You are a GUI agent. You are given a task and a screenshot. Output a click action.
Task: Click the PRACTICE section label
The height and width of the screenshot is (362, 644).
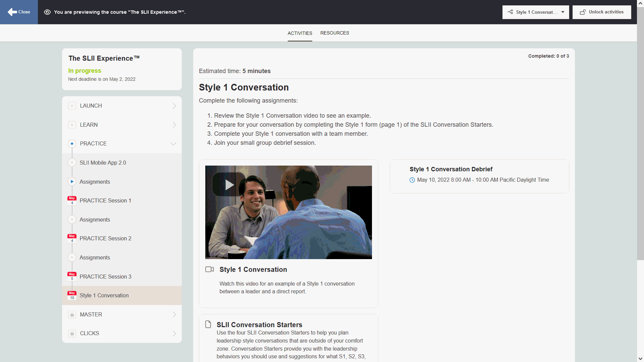point(93,144)
